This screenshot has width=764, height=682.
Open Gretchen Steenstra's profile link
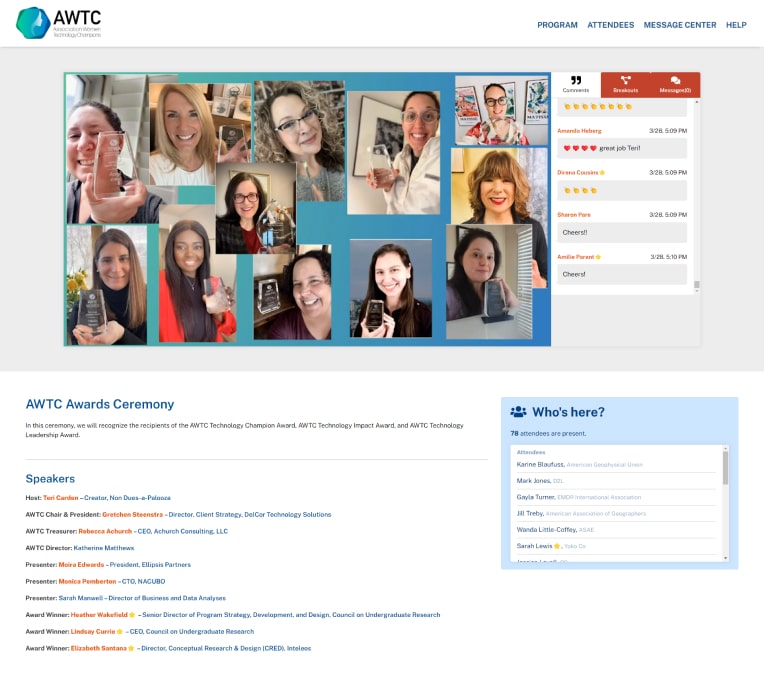point(133,514)
